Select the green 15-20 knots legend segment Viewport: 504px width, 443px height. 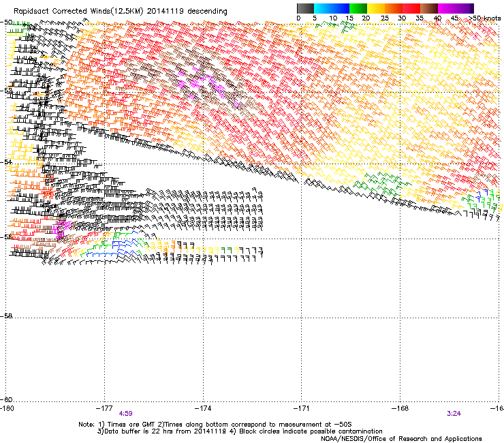358,8
